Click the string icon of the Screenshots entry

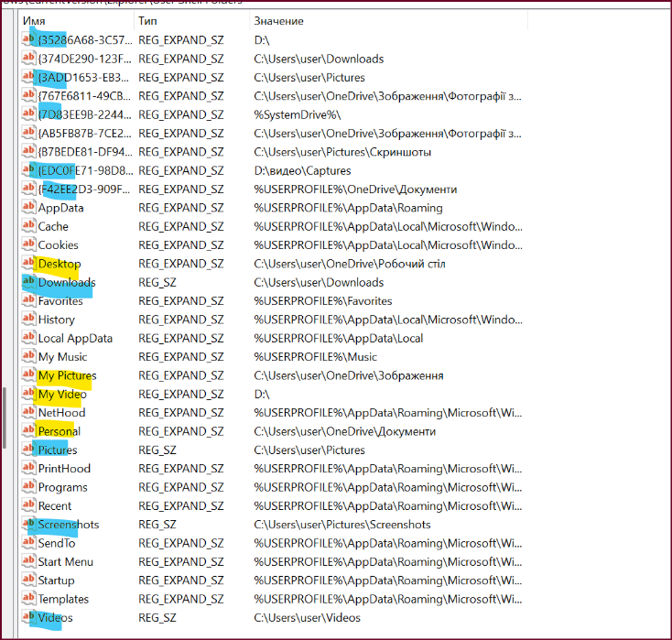pyautogui.click(x=28, y=525)
